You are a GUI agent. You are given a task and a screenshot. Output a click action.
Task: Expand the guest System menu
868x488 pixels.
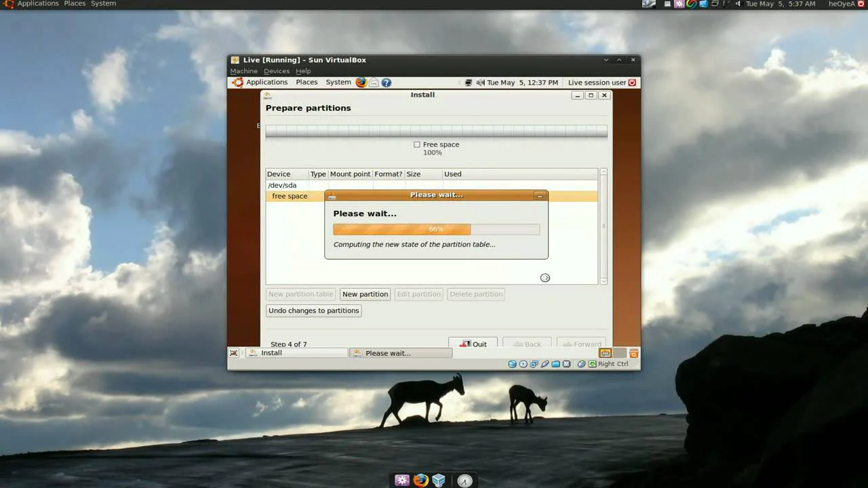[338, 83]
